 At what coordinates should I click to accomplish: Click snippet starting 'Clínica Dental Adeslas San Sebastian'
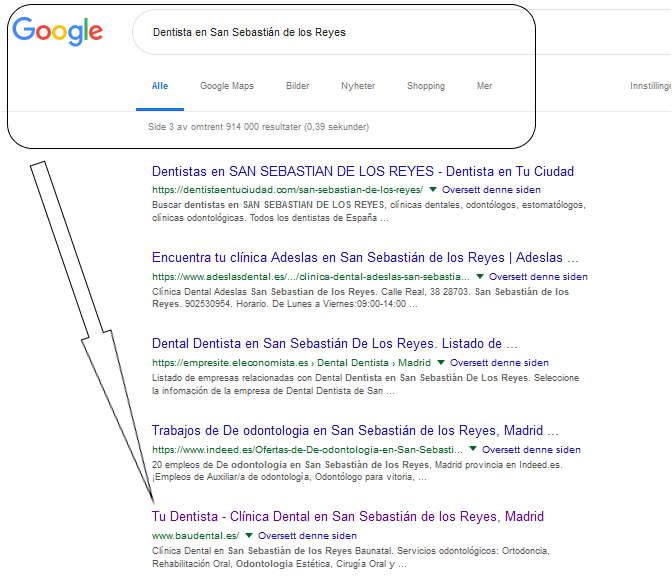tap(360, 298)
